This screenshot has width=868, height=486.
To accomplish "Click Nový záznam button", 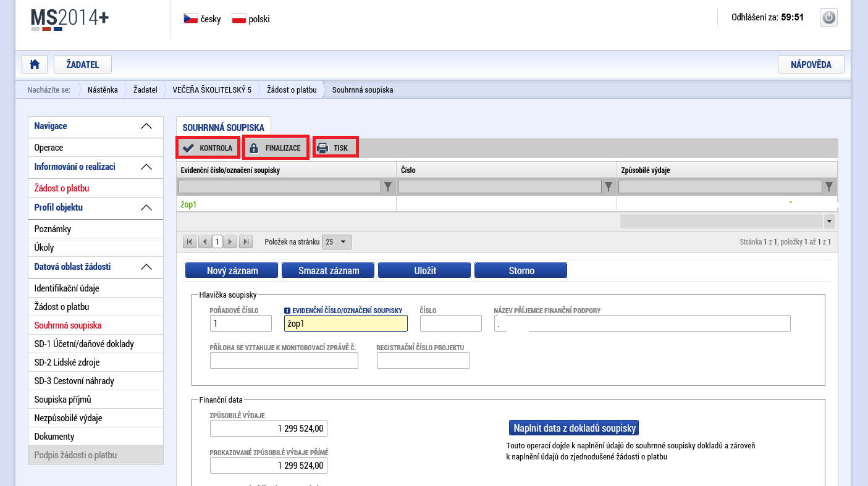I will 232,270.
